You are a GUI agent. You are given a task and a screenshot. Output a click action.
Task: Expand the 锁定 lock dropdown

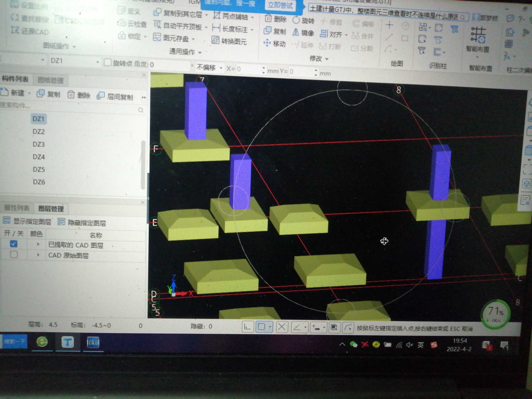[145, 37]
